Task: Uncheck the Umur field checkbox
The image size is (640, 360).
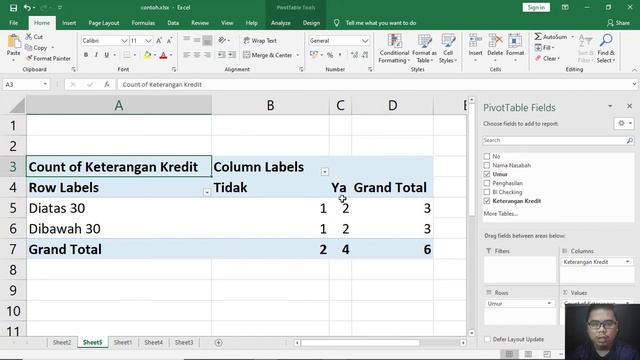Action: pyautogui.click(x=487, y=174)
